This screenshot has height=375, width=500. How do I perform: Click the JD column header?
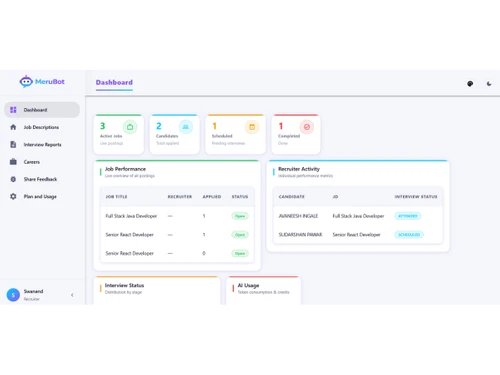coord(335,197)
